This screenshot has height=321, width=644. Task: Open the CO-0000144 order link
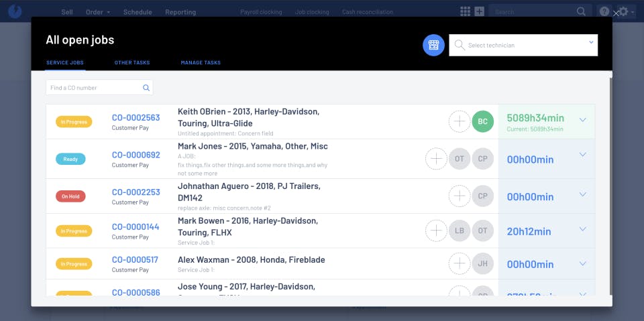136,227
